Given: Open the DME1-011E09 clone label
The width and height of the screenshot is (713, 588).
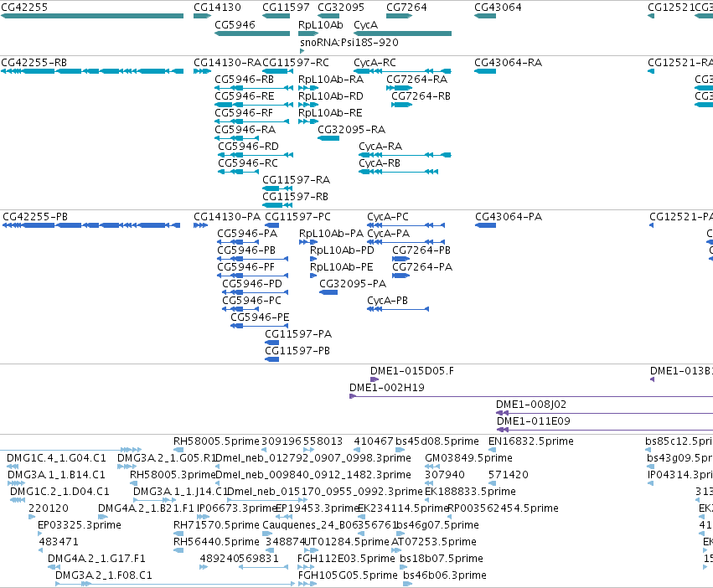Looking at the screenshot, I should coord(534,421).
